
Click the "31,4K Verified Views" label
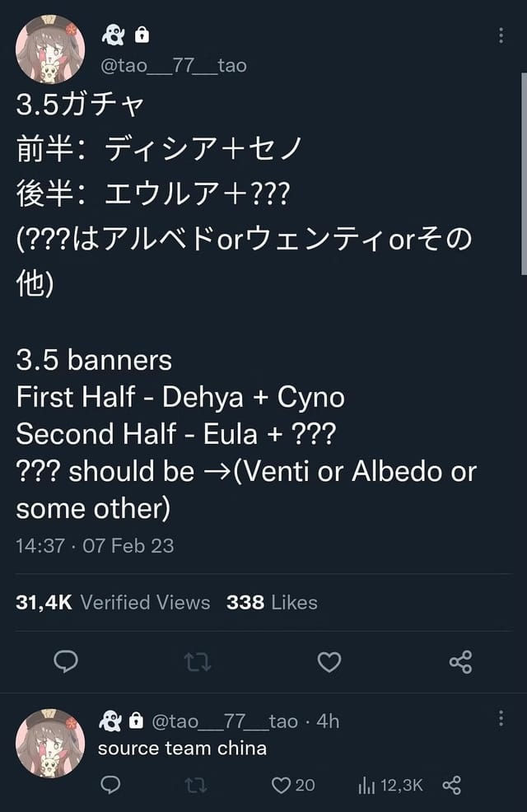tap(111, 602)
